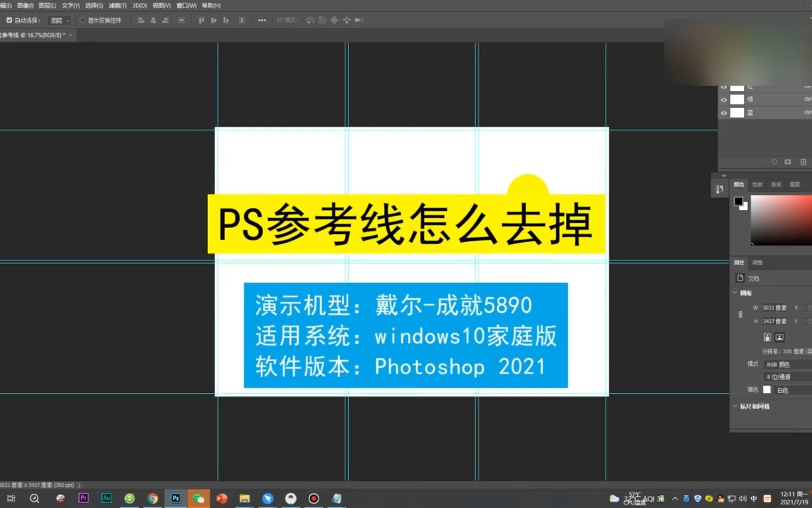Click the 3D slide object icon

[x=347, y=20]
